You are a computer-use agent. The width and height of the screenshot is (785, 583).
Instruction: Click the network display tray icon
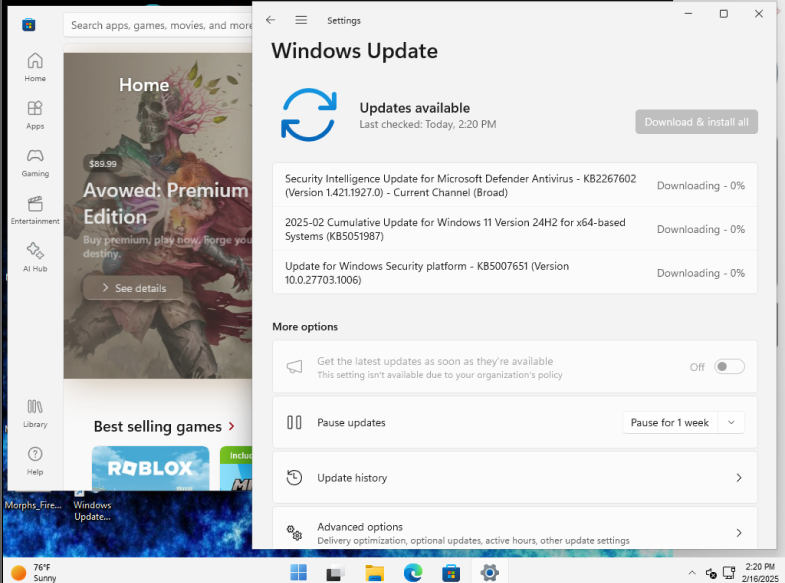pos(729,572)
